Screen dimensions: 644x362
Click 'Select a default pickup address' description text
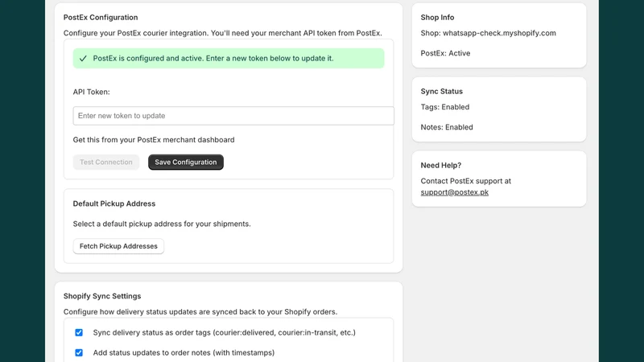coord(162,224)
